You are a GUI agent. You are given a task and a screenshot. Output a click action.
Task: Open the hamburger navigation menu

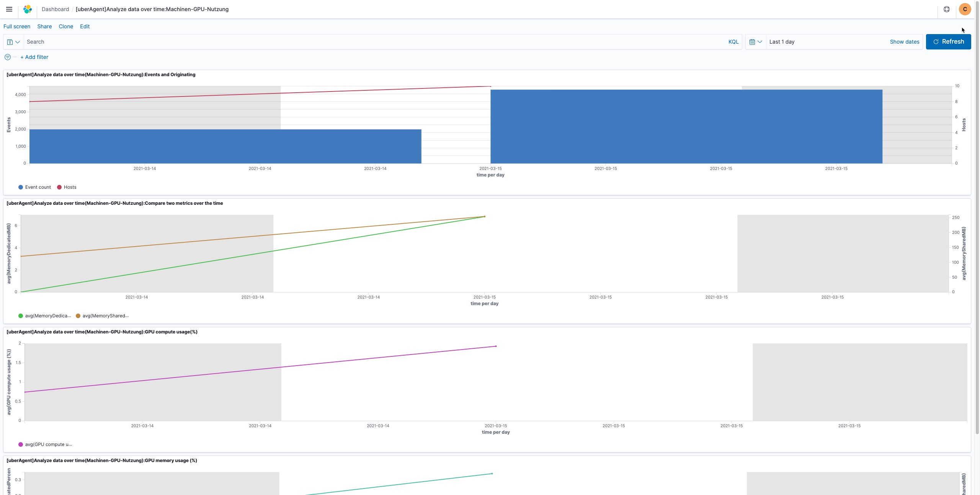click(x=9, y=9)
